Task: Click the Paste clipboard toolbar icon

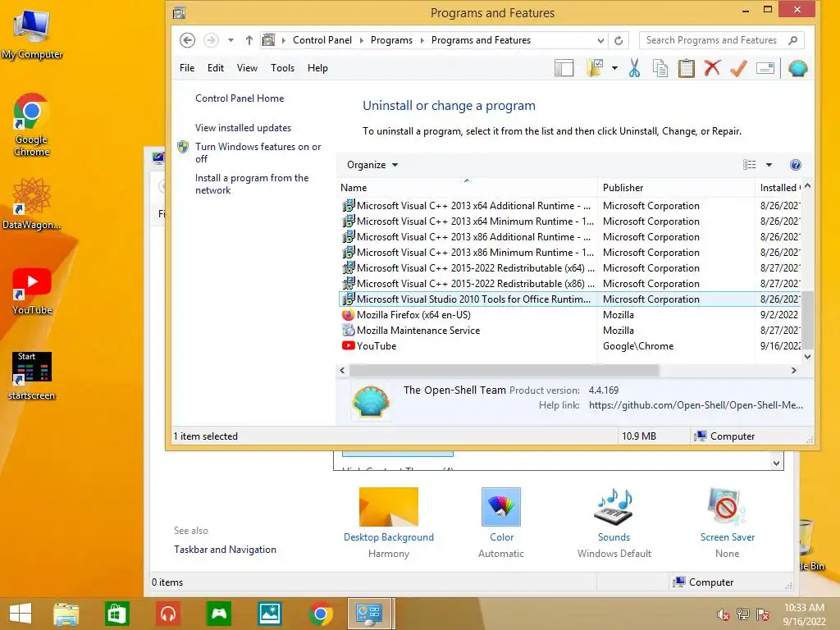Action: 687,69
